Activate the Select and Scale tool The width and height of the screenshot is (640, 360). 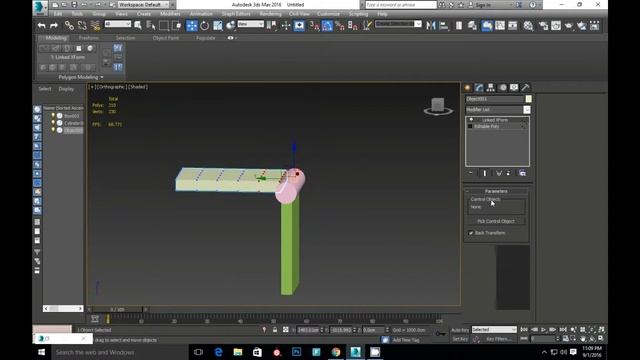click(218, 26)
